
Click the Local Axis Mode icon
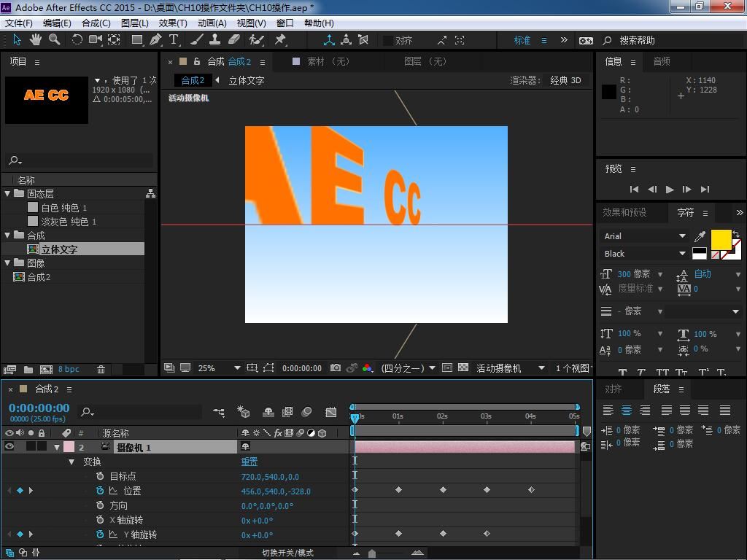click(329, 41)
